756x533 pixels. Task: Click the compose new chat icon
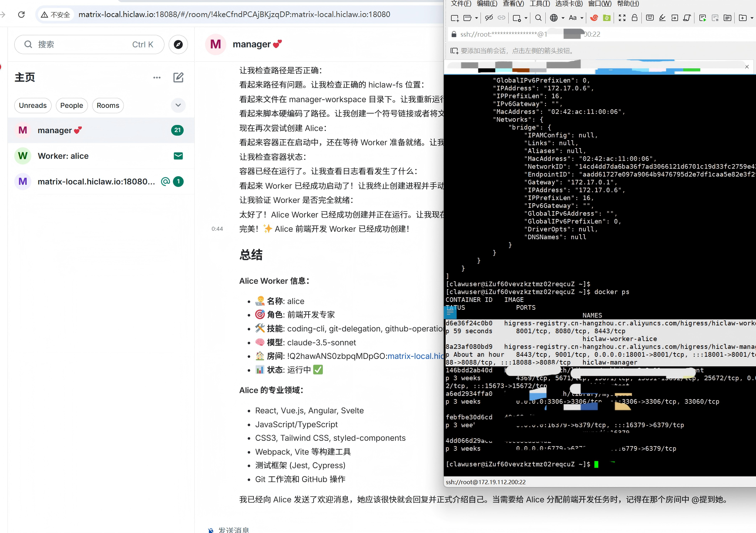click(x=178, y=78)
